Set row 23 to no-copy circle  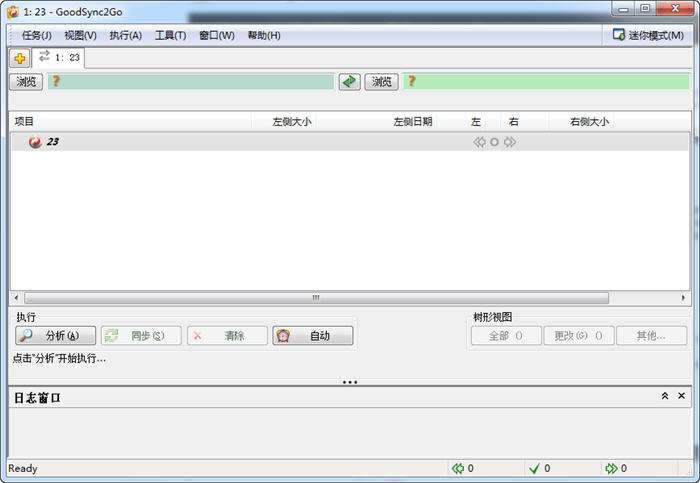(494, 142)
